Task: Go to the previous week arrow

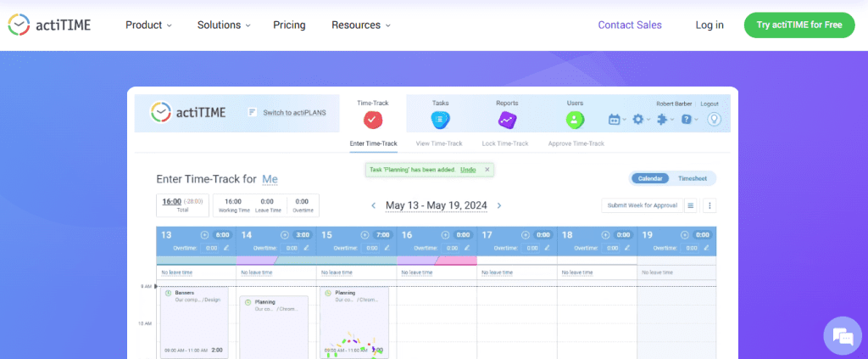Action: pos(374,205)
